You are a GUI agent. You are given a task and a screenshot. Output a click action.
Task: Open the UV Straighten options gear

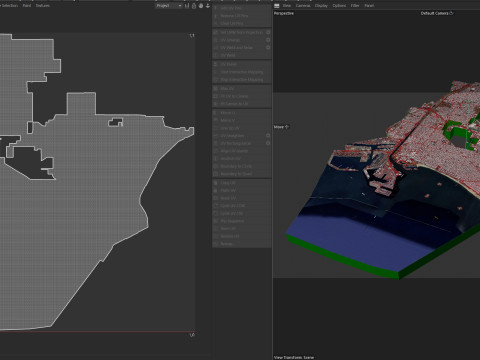(268, 136)
